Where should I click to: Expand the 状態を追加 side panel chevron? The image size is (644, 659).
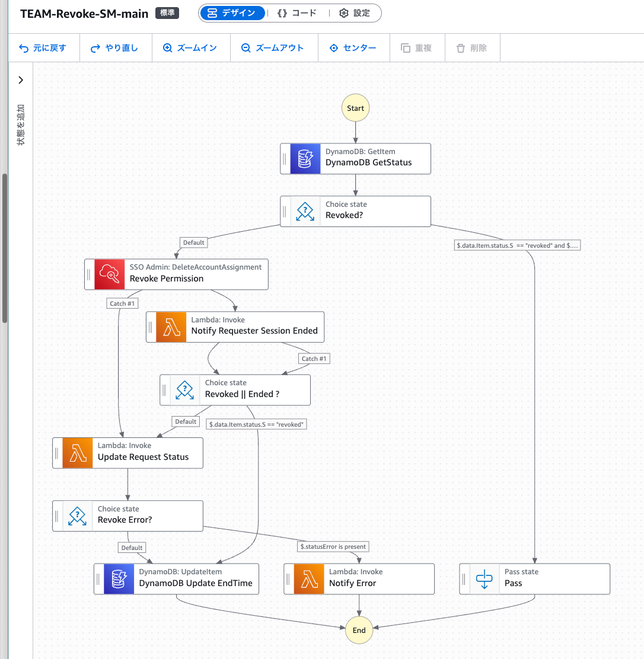(21, 80)
